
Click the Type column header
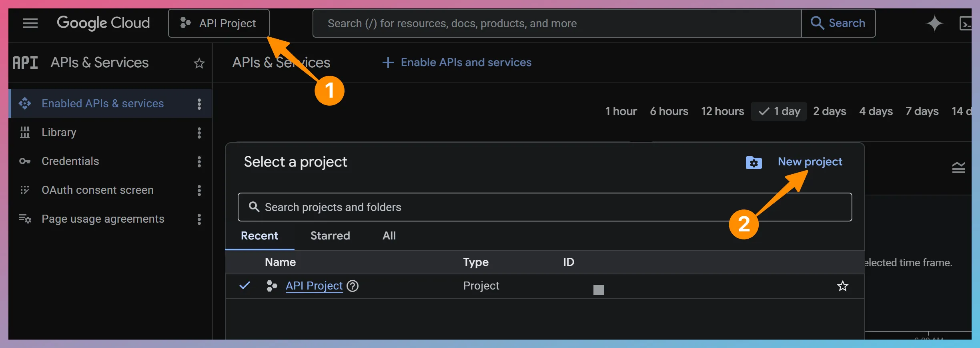(x=476, y=262)
